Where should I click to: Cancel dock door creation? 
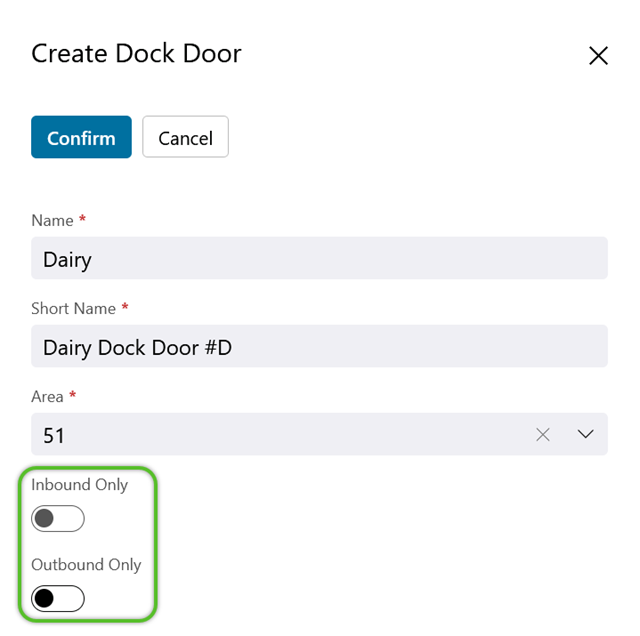point(185,137)
